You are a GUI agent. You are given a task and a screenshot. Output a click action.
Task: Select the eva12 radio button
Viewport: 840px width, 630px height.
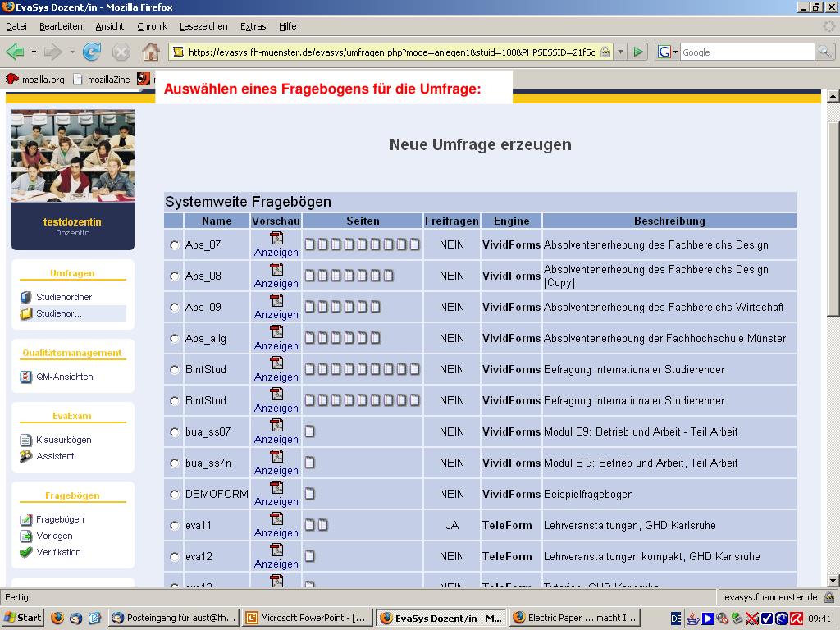(174, 557)
